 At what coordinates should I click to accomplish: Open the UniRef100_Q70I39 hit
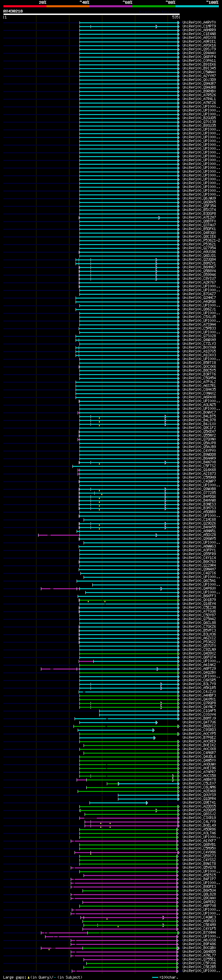[x=199, y=122]
